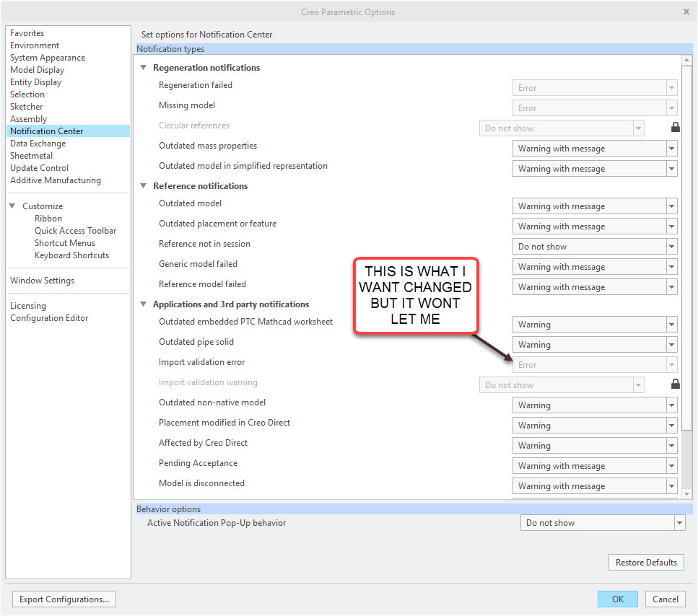Click the Export Configurations button
698x616 pixels.
(64, 599)
